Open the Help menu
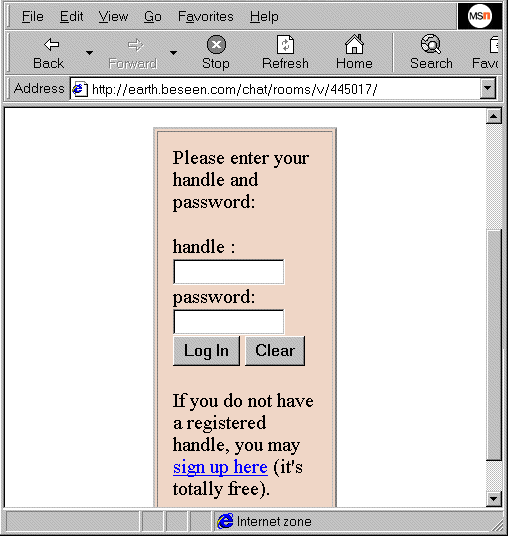The width and height of the screenshot is (508, 537). [264, 16]
